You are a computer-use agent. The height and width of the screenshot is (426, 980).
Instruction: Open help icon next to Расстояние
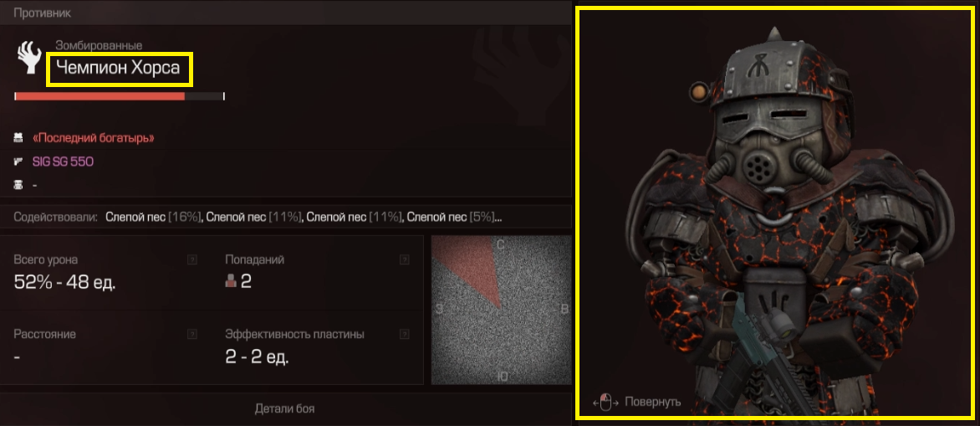(x=191, y=334)
